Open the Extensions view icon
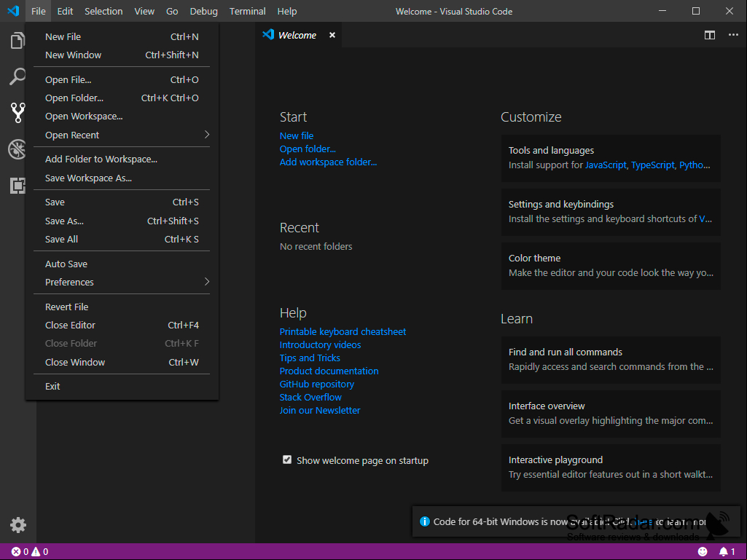 17,185
